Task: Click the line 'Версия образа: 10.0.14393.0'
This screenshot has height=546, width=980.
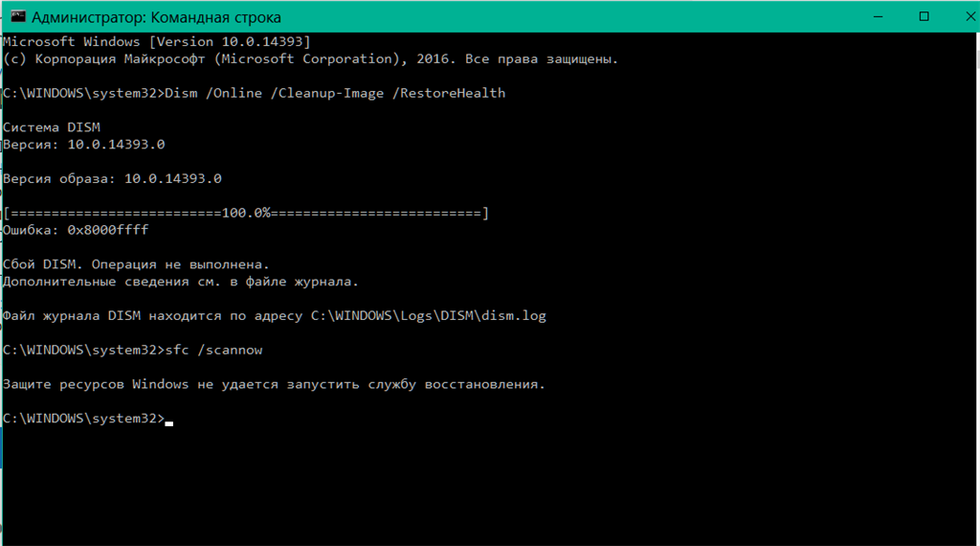Action: click(113, 179)
